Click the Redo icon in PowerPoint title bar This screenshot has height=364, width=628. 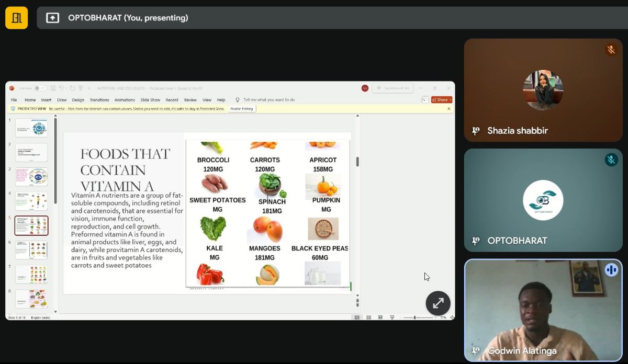click(x=72, y=88)
